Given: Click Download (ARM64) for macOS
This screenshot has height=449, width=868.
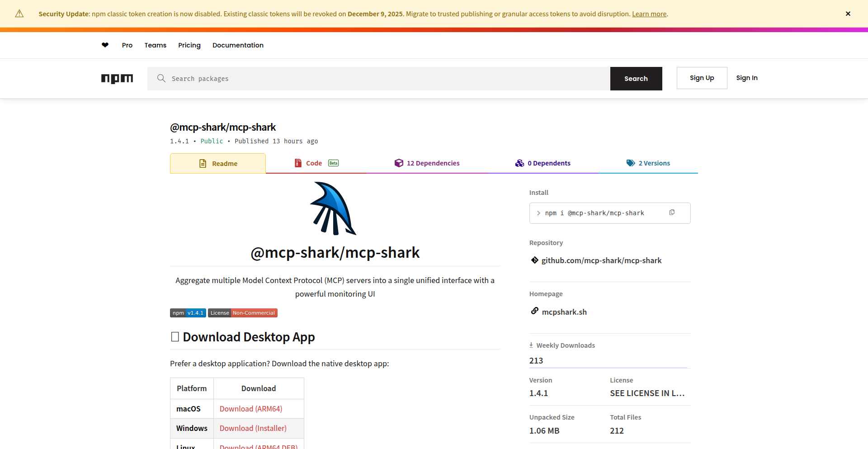Looking at the screenshot, I should coord(250,408).
